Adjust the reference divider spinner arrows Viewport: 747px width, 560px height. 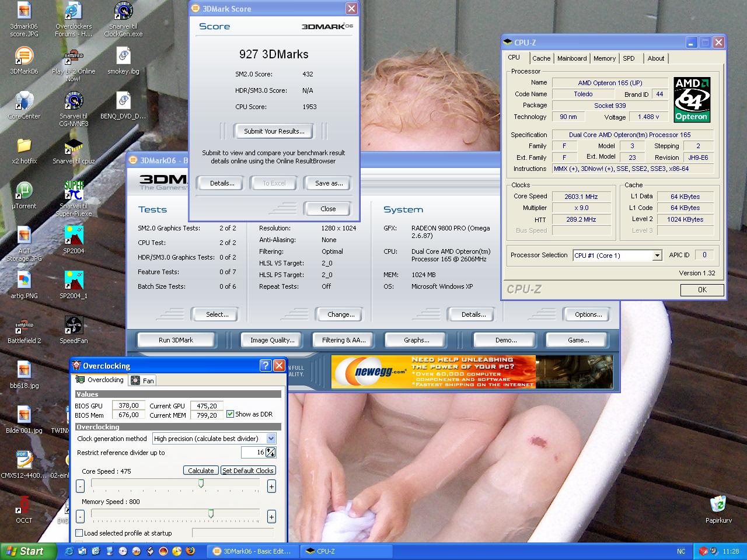coord(271,453)
